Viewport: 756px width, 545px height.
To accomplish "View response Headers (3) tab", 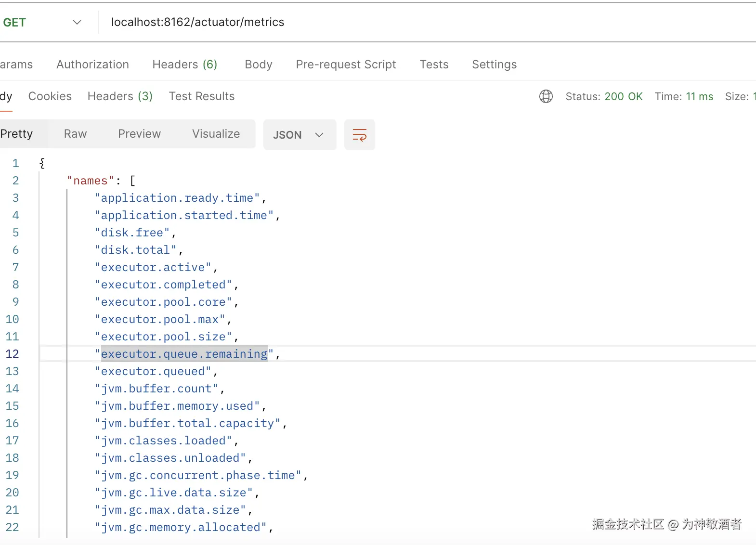I will 120,96.
